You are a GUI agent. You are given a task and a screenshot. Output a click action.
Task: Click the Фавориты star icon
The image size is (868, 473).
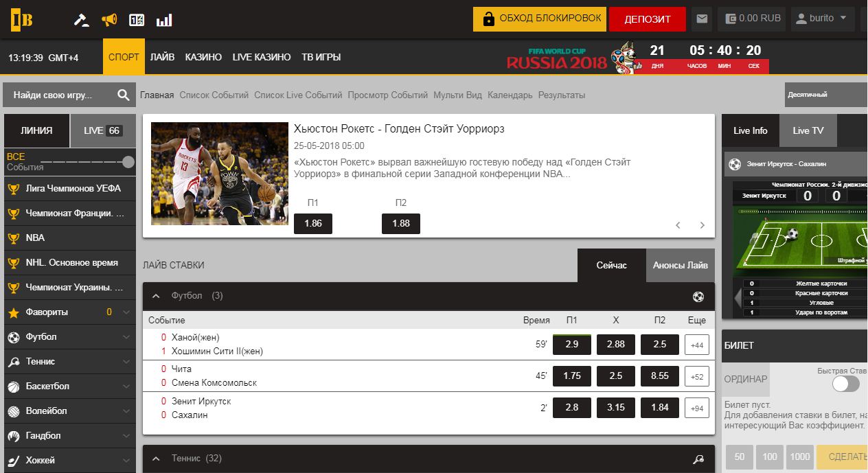(x=13, y=312)
